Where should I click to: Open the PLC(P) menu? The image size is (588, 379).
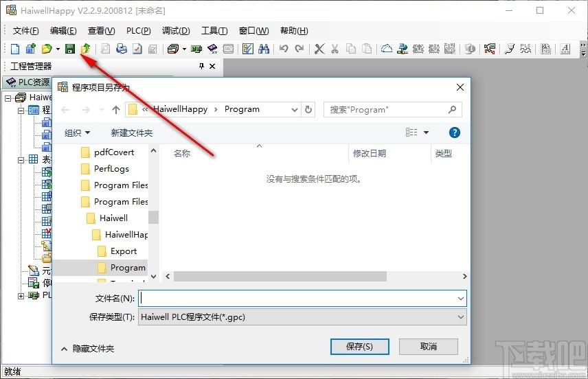138,31
